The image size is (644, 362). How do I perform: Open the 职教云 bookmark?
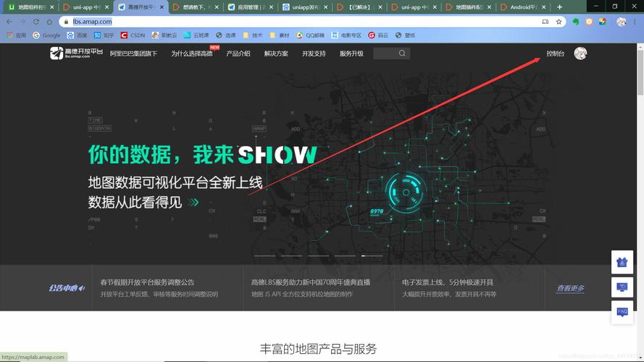(164, 35)
